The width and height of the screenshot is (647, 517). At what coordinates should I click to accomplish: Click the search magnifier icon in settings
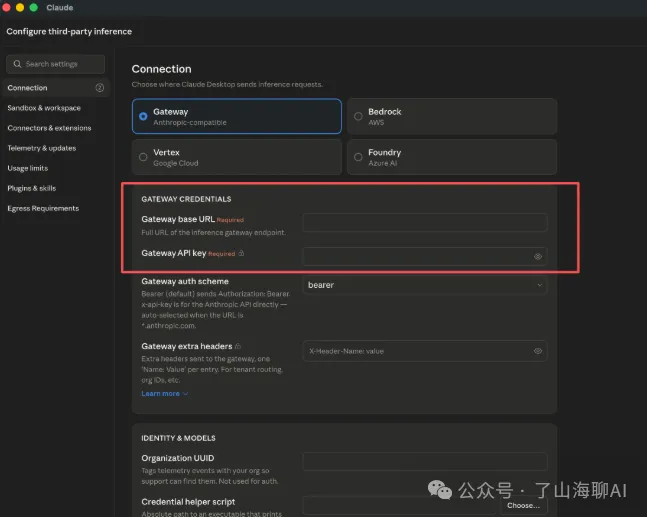17,64
